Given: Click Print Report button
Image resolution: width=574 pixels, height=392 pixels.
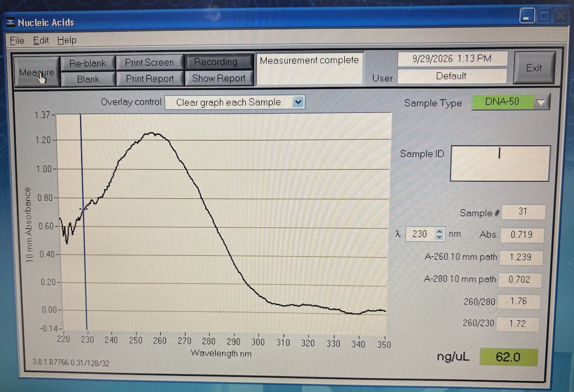Looking at the screenshot, I should point(150,78).
